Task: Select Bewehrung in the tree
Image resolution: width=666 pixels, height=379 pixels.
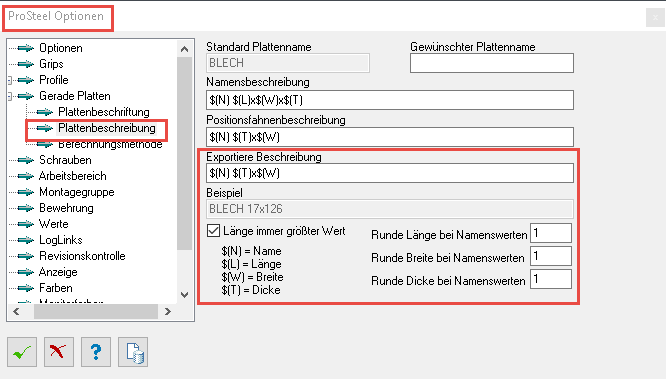Action: pos(66,208)
